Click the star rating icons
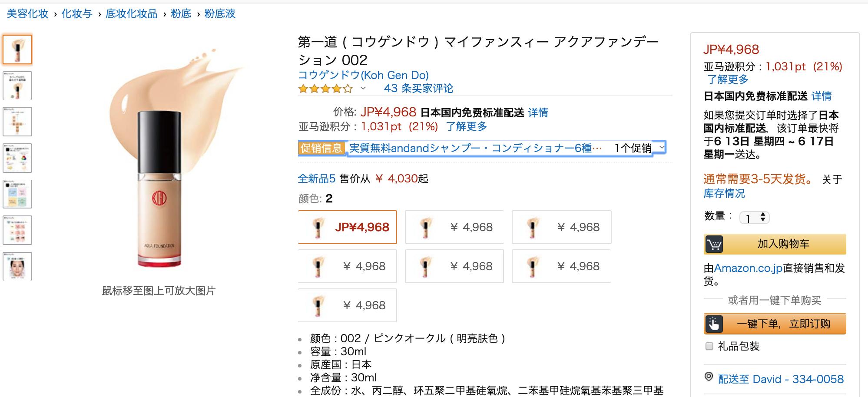The height and width of the screenshot is (397, 868). click(325, 89)
